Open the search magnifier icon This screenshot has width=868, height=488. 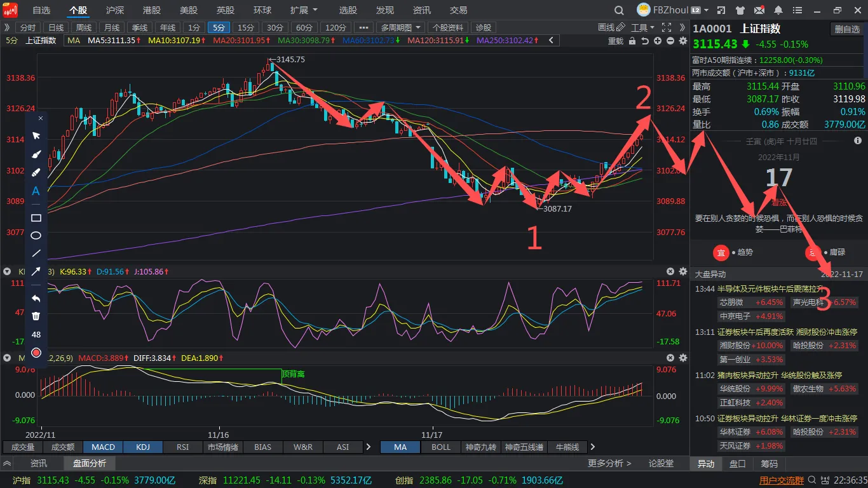(620, 10)
